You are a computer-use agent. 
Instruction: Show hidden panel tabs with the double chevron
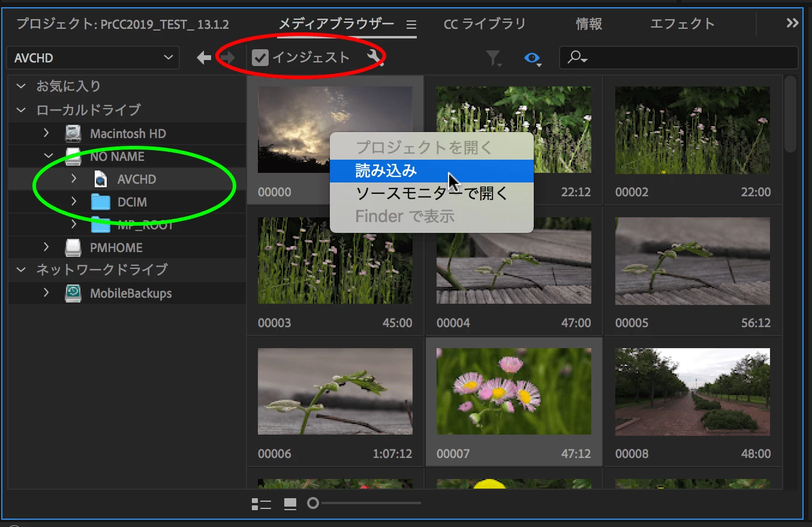(792, 23)
